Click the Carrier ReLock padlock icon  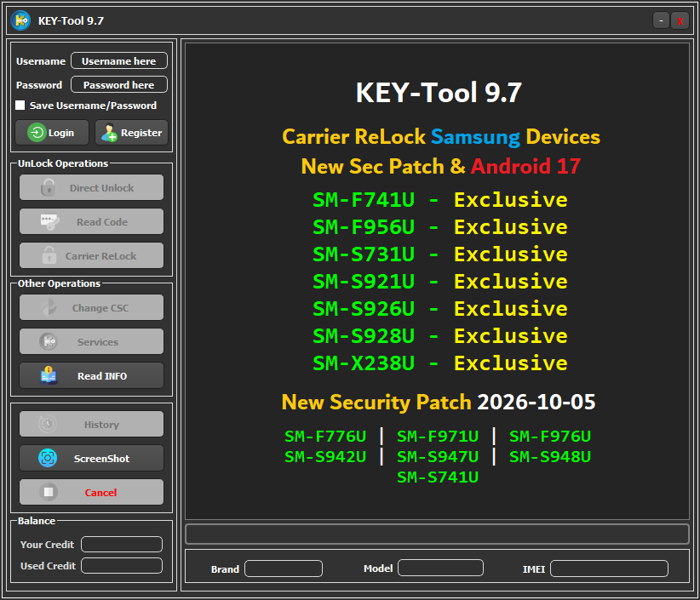(x=49, y=255)
